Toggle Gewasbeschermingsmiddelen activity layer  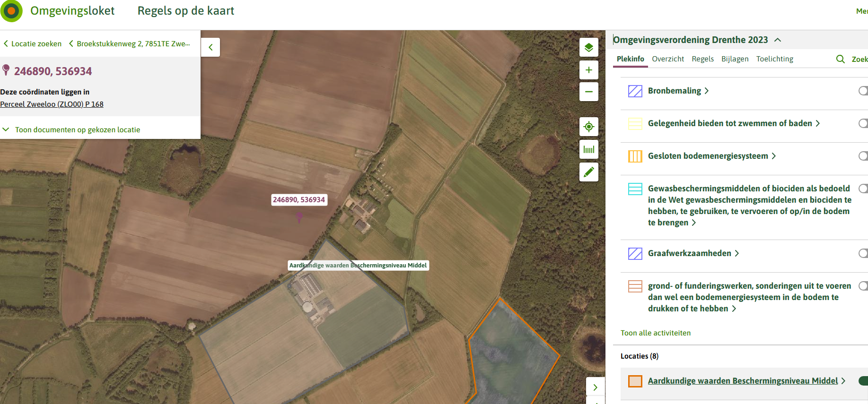863,189
